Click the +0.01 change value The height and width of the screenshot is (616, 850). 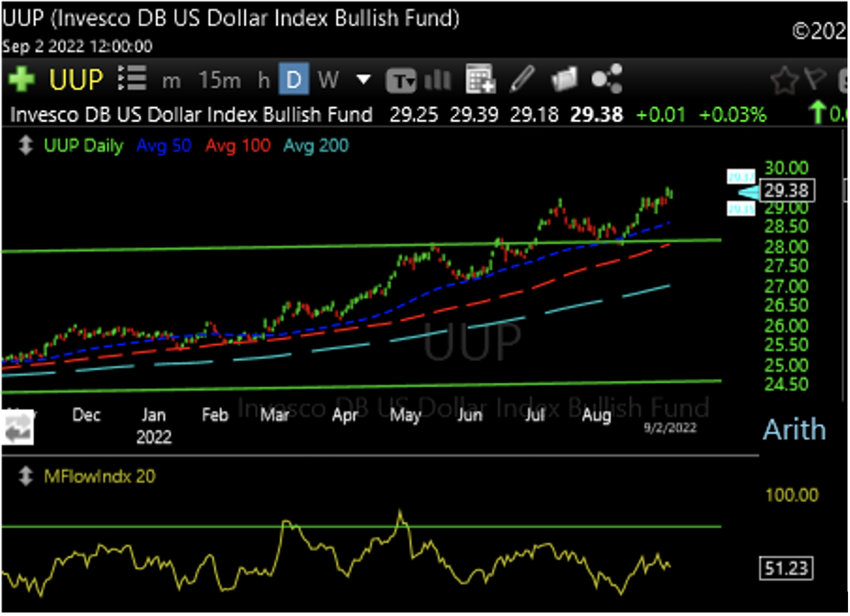(661, 115)
